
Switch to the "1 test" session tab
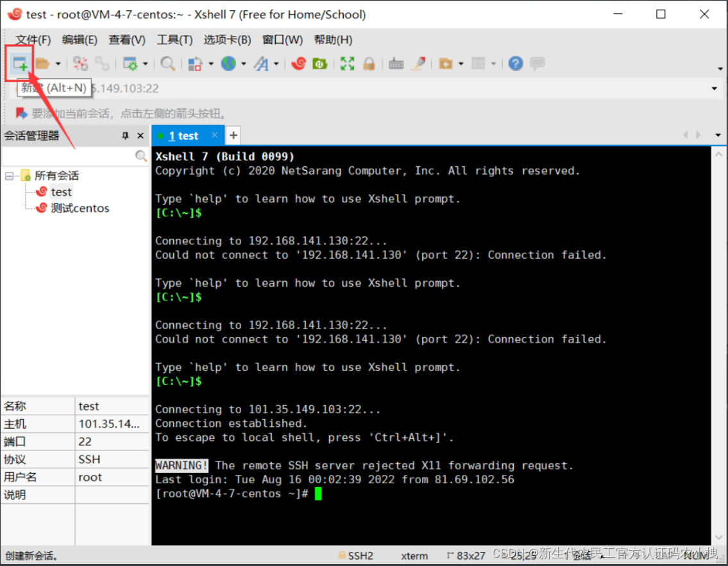click(183, 136)
